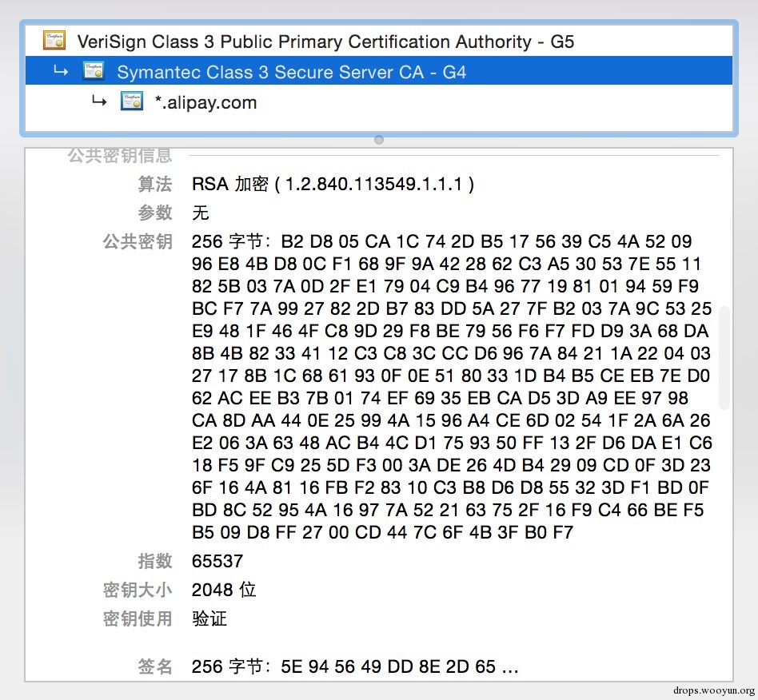Select Symantec Class 3 Secure Server CA - G4
This screenshot has width=758, height=700.
(379, 71)
